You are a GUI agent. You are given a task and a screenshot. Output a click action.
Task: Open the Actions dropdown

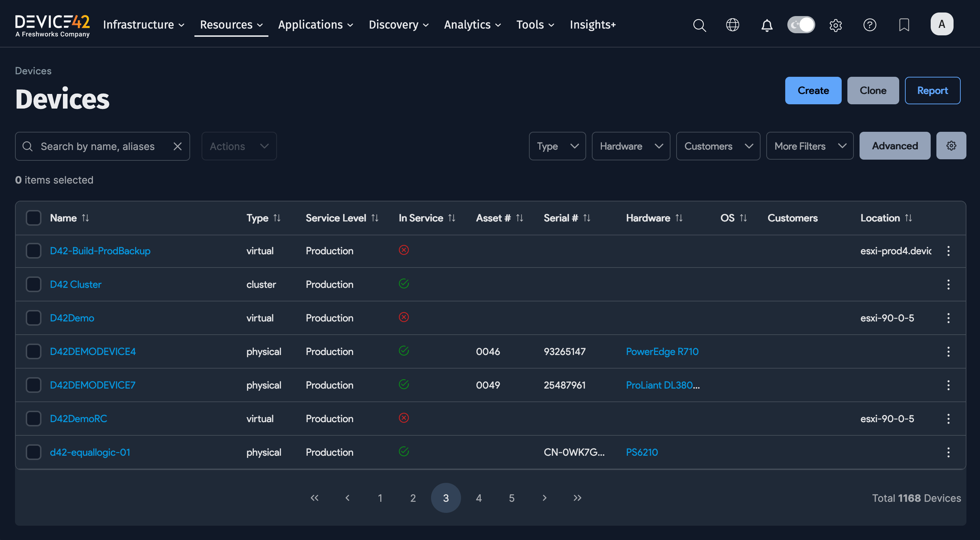point(238,146)
